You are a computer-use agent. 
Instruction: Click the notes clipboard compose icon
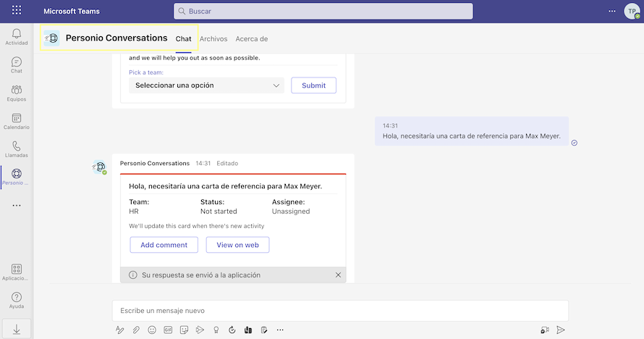click(264, 330)
